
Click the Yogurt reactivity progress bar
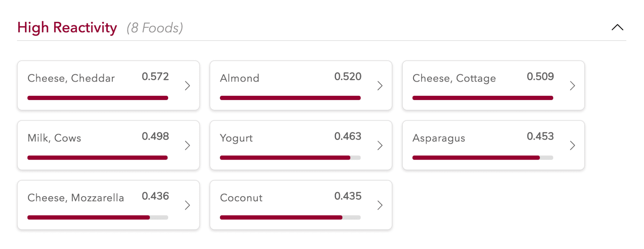click(x=290, y=158)
